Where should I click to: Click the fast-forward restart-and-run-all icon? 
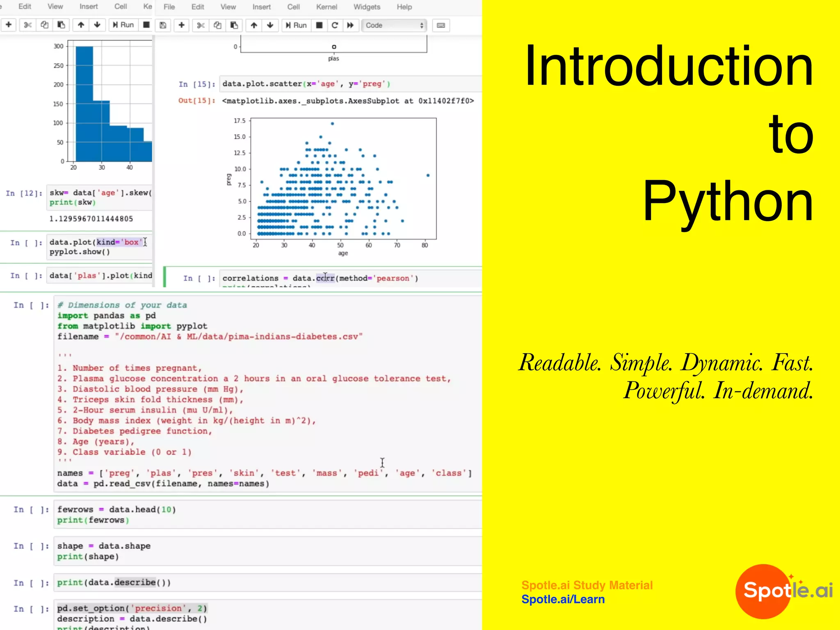350,25
